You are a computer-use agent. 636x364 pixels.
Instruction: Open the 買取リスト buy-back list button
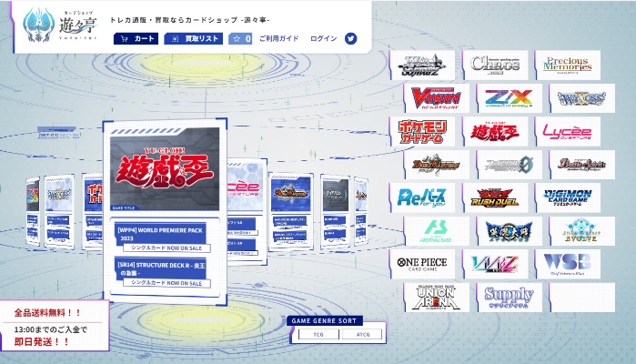tap(194, 38)
